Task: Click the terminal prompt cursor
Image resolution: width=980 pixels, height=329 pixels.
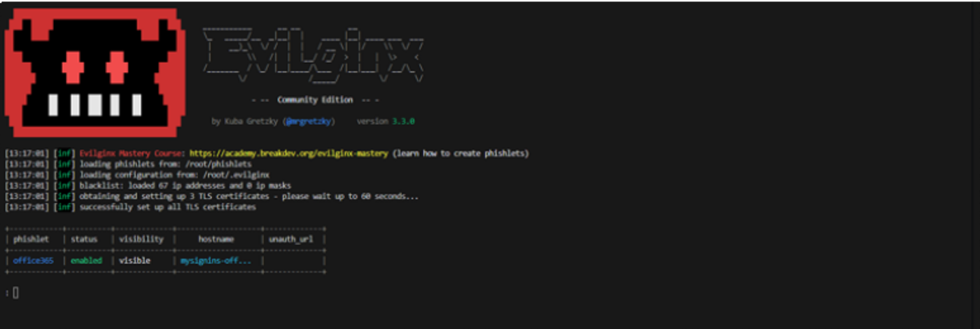Action: coord(15,293)
